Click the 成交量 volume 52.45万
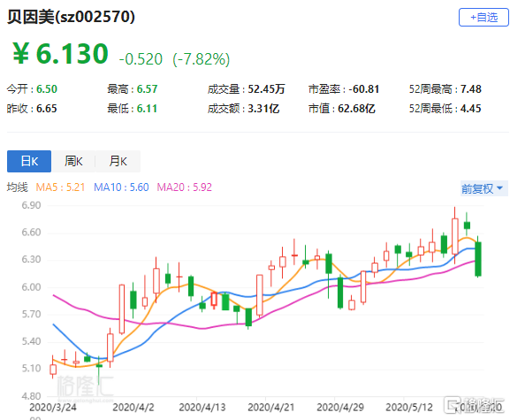 pyautogui.click(x=266, y=88)
